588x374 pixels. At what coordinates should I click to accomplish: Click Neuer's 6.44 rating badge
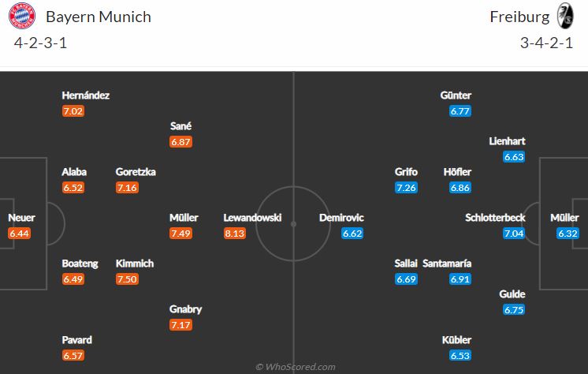[x=19, y=234]
